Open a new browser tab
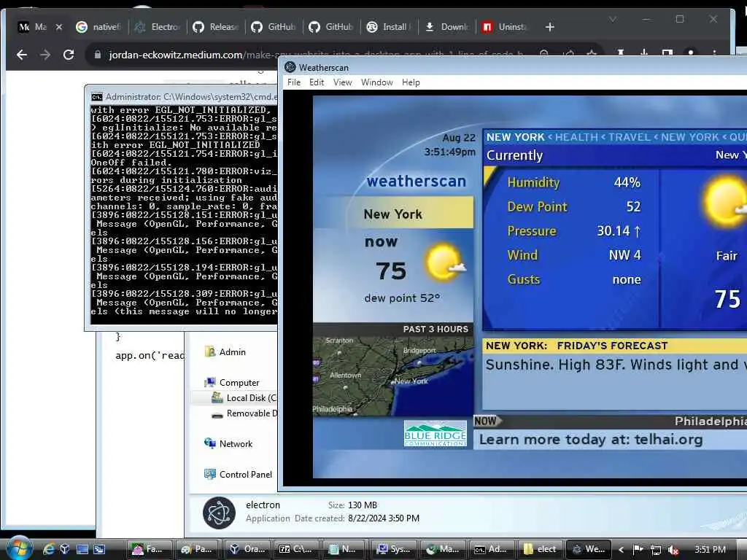The height and width of the screenshot is (560, 747). (x=550, y=27)
